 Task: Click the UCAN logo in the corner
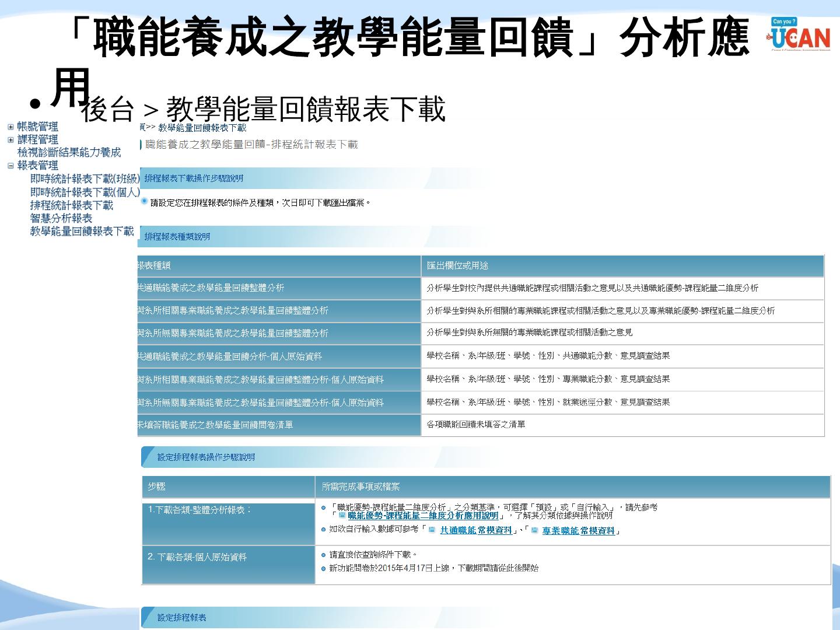800,34
